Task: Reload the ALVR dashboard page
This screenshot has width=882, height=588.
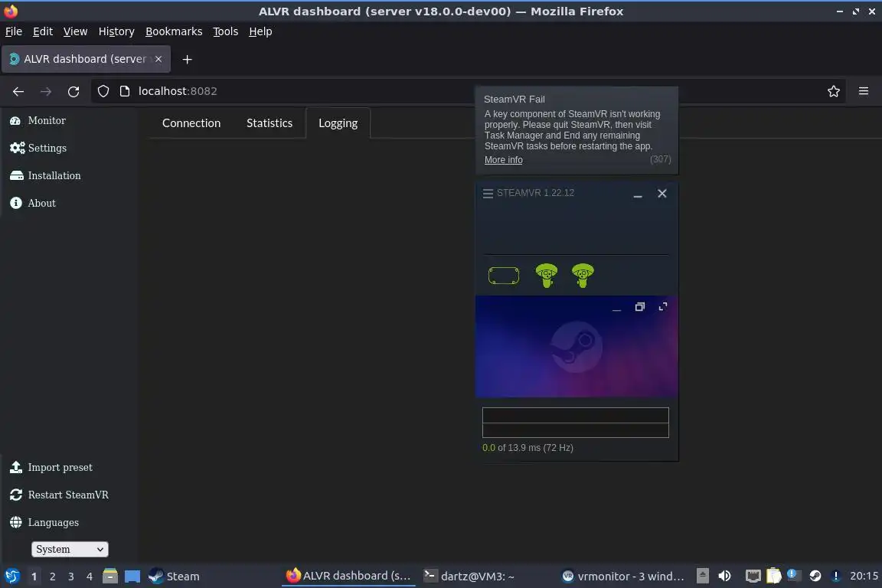Action: coord(73,91)
